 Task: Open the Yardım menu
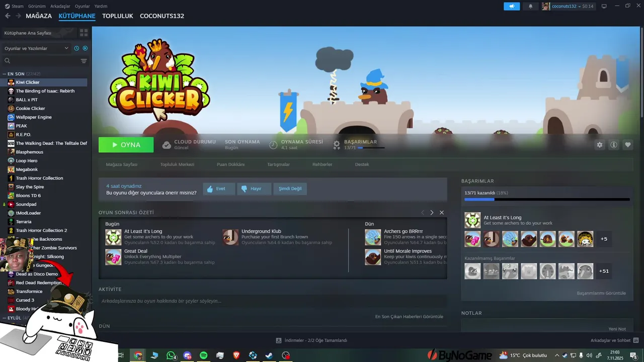pos(101,6)
